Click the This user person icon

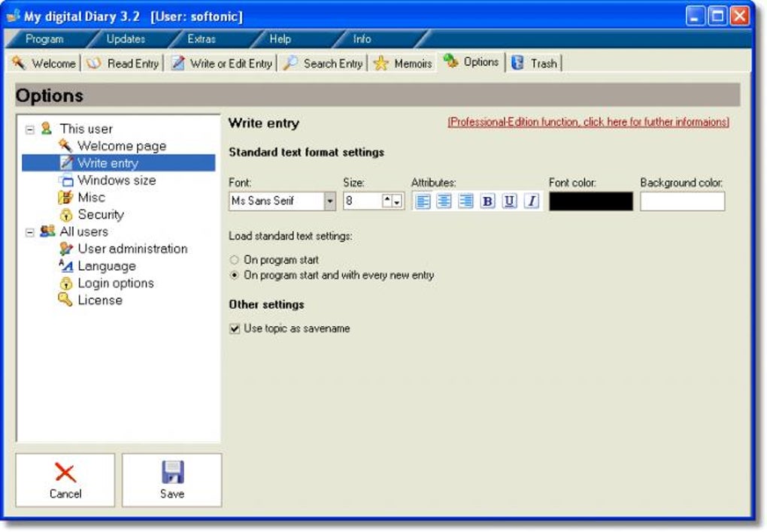tap(47, 128)
